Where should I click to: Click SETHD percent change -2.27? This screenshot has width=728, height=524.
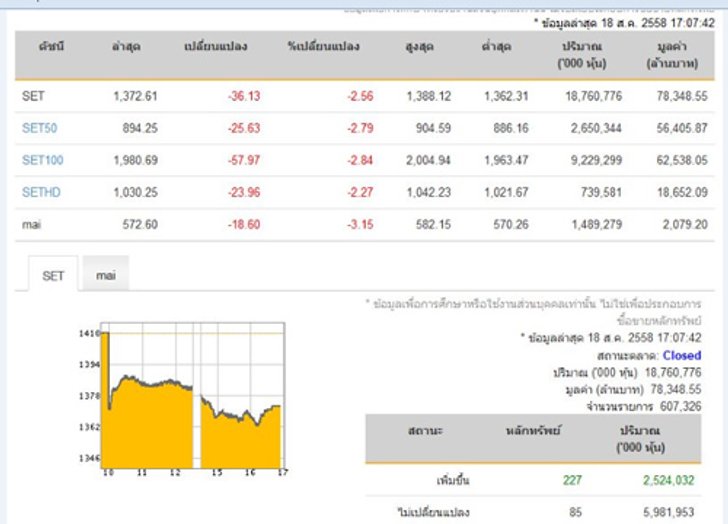360,192
